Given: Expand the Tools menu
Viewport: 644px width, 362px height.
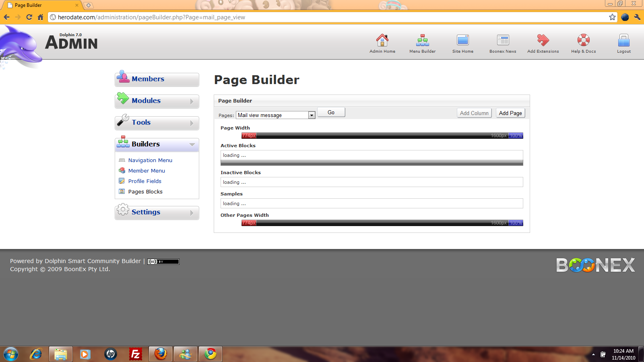Looking at the screenshot, I should pyautogui.click(x=157, y=123).
